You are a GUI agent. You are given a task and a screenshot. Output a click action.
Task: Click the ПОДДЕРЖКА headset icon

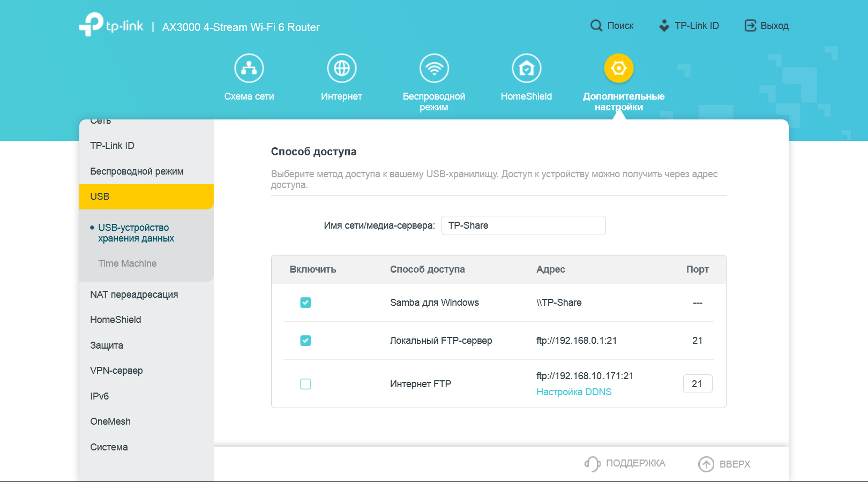tap(592, 464)
